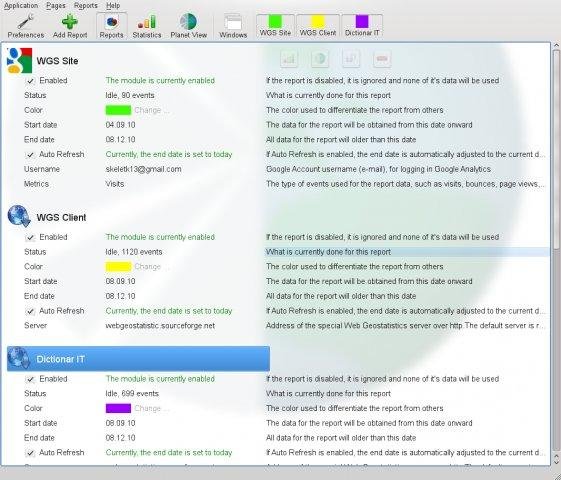
Task: Click the yellow WGS Client color swatch
Action: coord(118,266)
